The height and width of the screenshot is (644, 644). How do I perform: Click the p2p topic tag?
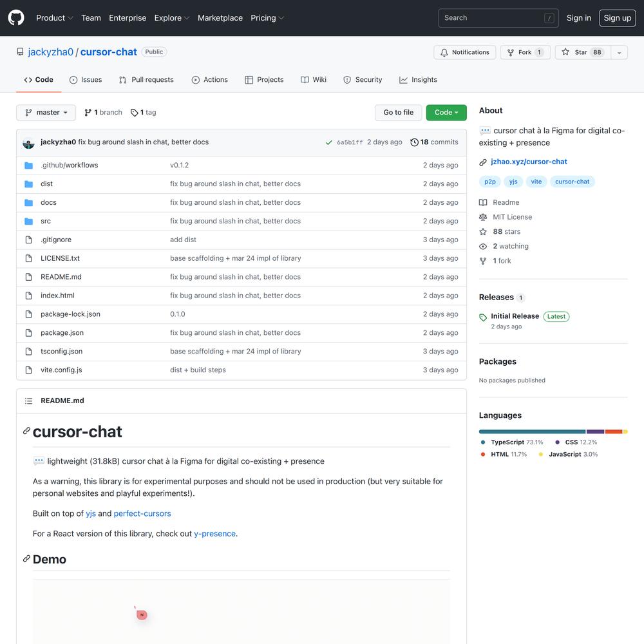(489, 182)
